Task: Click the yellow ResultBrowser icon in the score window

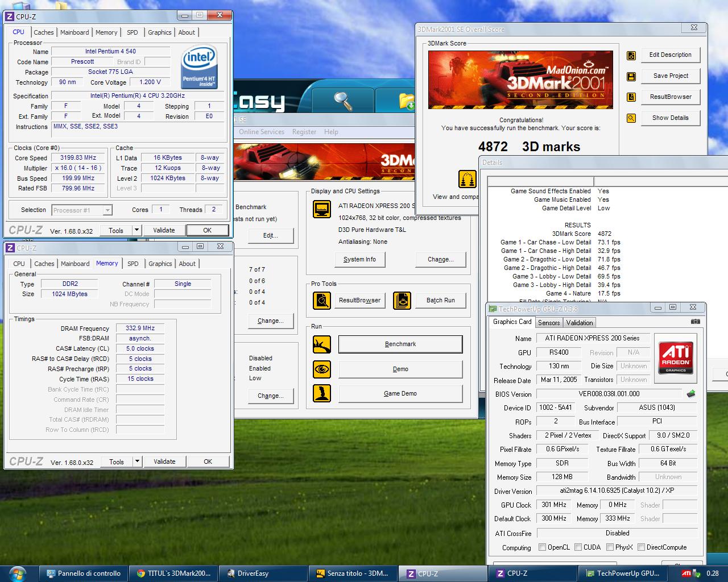Action: point(631,97)
